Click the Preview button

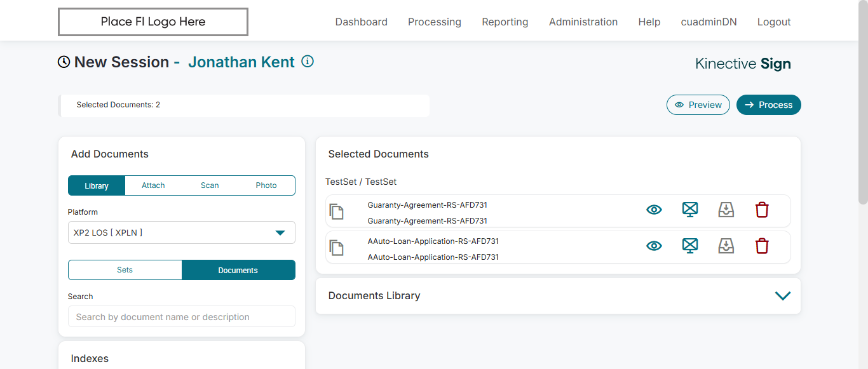(x=698, y=105)
